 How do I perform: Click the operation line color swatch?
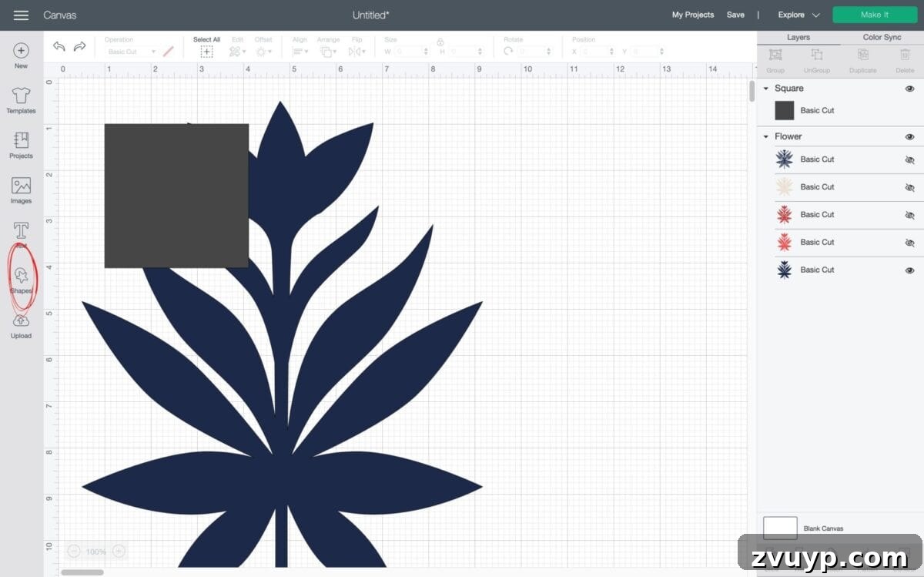[x=168, y=52]
